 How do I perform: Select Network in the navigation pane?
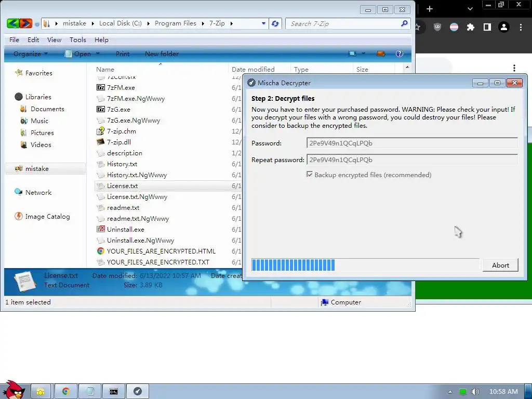38,192
